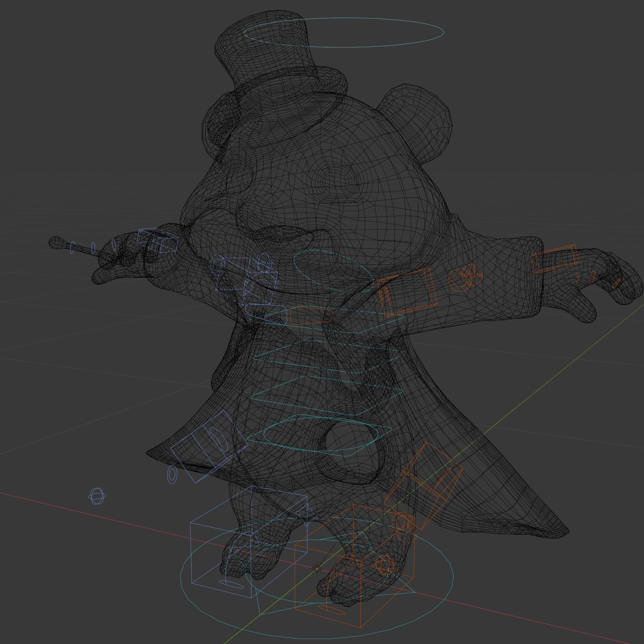Select the blue cube foot control

coord(249,543)
